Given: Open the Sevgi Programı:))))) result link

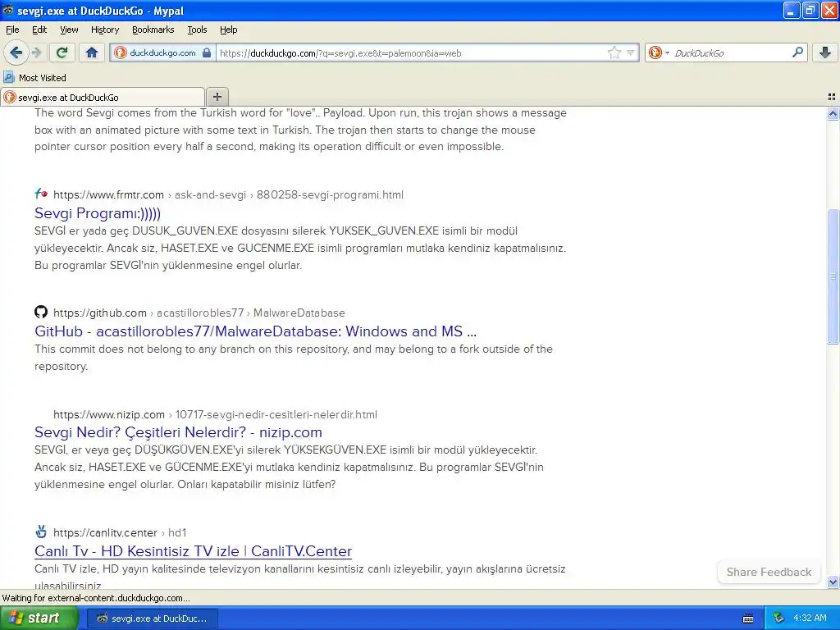Looking at the screenshot, I should coord(98,213).
